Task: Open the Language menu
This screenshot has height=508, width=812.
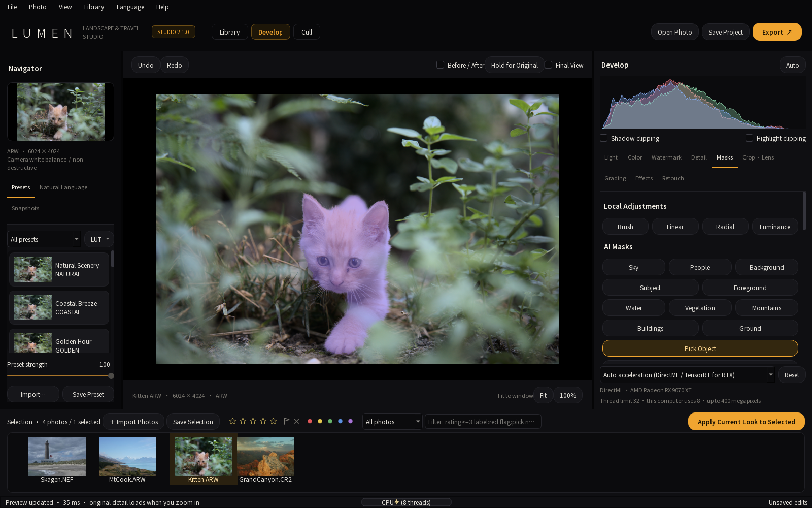Action: click(x=130, y=7)
